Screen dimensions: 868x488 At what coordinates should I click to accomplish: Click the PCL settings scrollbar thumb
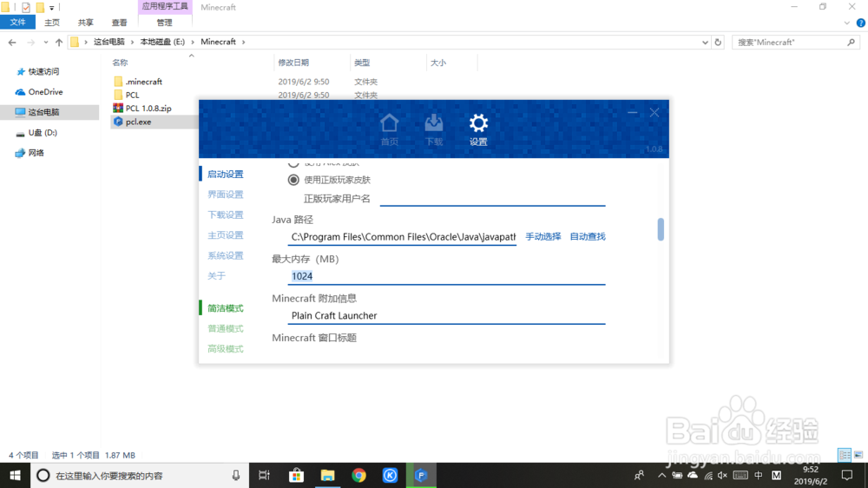coord(661,229)
